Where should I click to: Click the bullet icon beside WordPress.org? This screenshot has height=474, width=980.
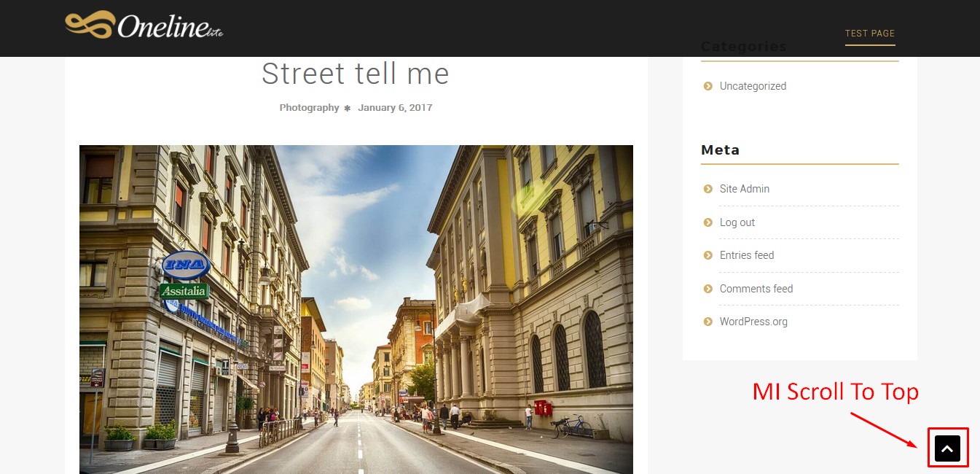pyautogui.click(x=707, y=322)
